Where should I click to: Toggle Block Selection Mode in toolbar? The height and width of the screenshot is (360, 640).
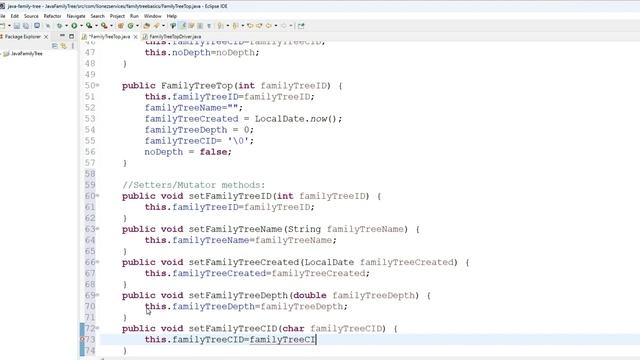(x=200, y=26)
